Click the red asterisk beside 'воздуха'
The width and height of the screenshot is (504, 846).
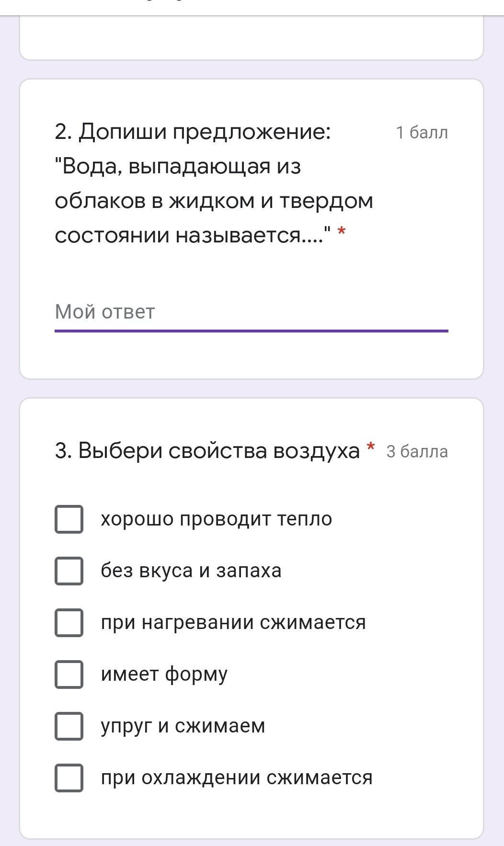point(370,447)
